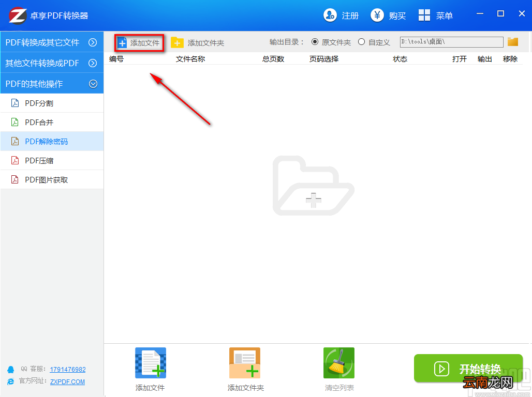Click the 打开 column header
This screenshot has width=532, height=397.
[460, 59]
